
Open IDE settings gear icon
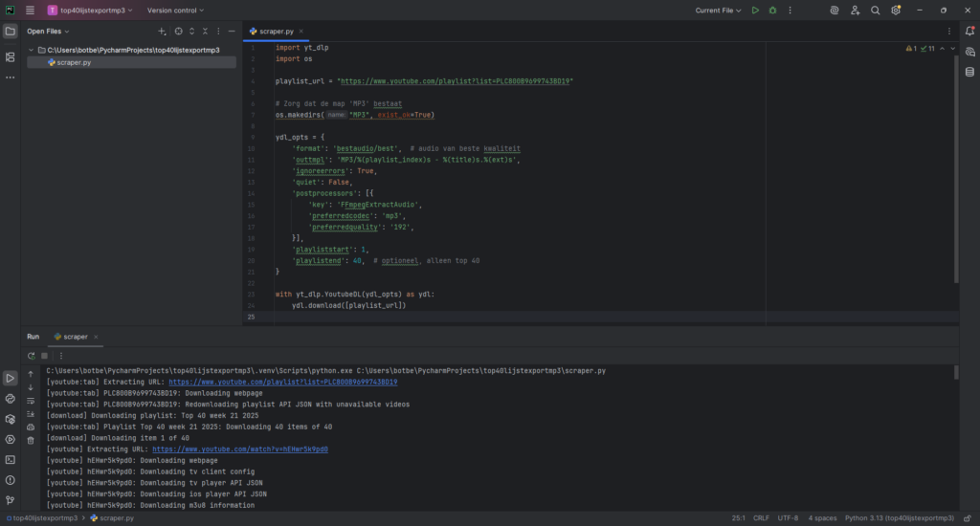click(x=896, y=11)
